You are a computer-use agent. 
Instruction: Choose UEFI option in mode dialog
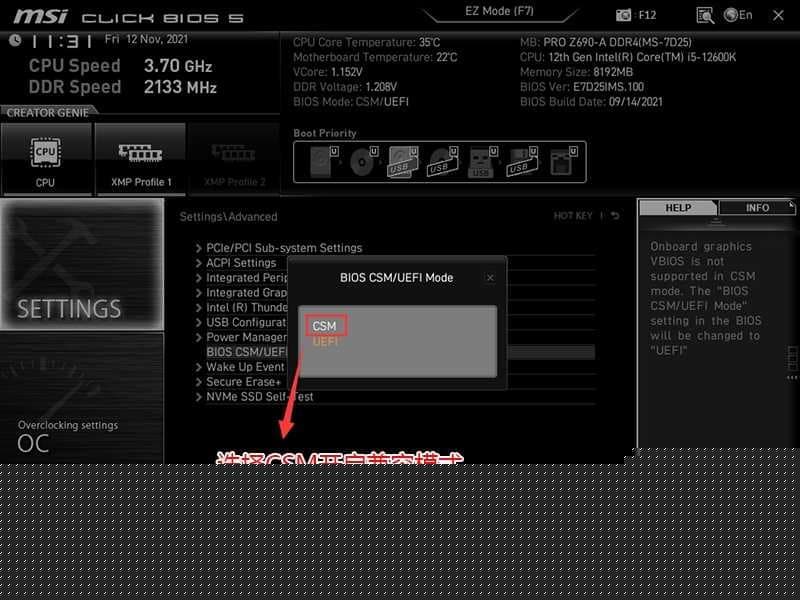326,341
